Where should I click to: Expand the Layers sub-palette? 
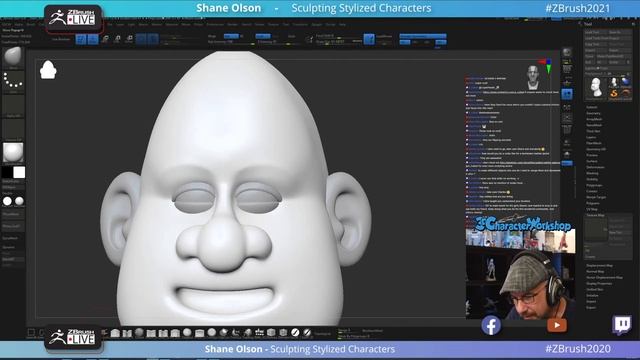point(591,137)
